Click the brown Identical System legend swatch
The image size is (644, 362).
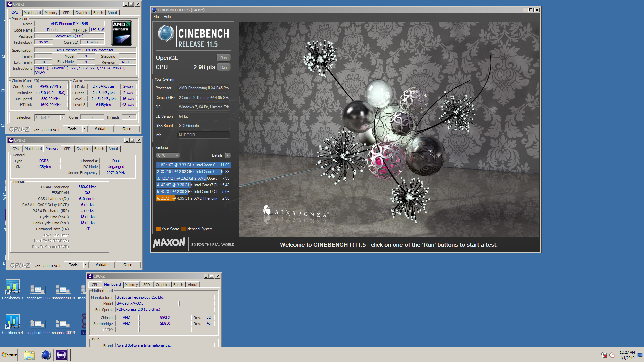click(x=183, y=229)
